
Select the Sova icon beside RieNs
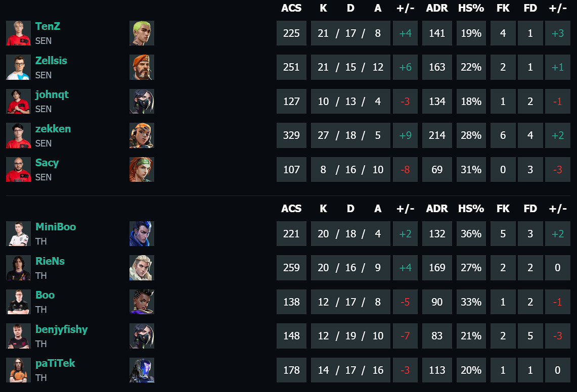coord(142,268)
